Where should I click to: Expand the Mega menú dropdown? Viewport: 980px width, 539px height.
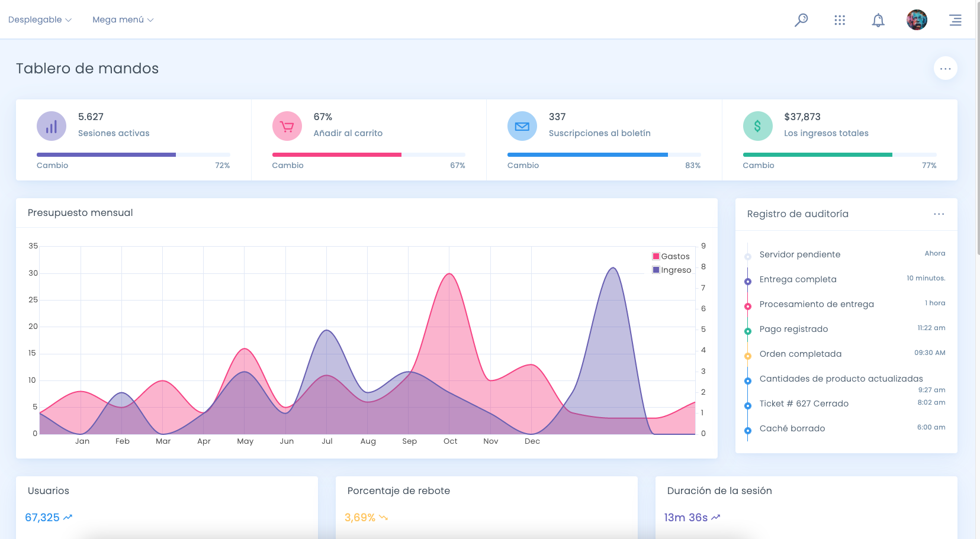123,20
